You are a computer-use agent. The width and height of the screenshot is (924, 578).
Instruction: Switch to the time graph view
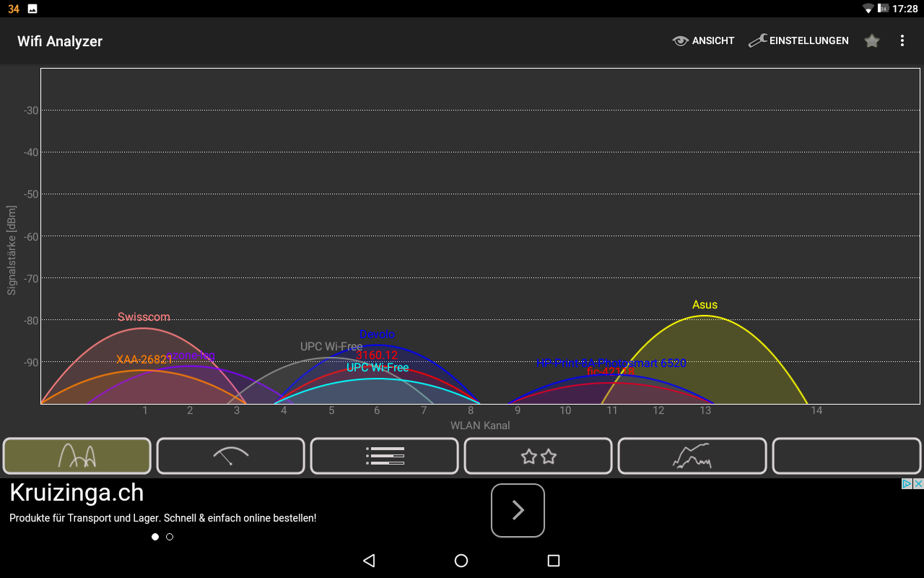click(692, 456)
